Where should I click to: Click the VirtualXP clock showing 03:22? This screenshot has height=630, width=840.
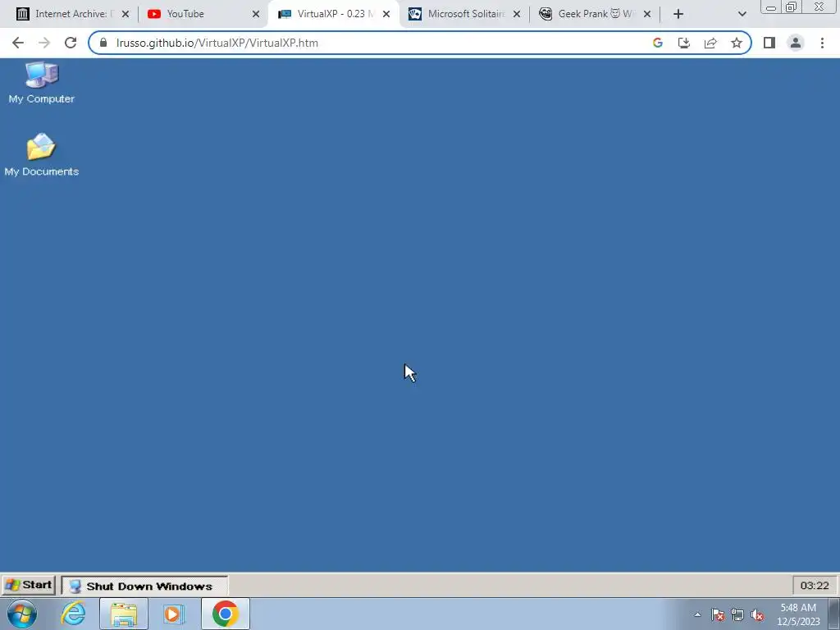pos(815,586)
